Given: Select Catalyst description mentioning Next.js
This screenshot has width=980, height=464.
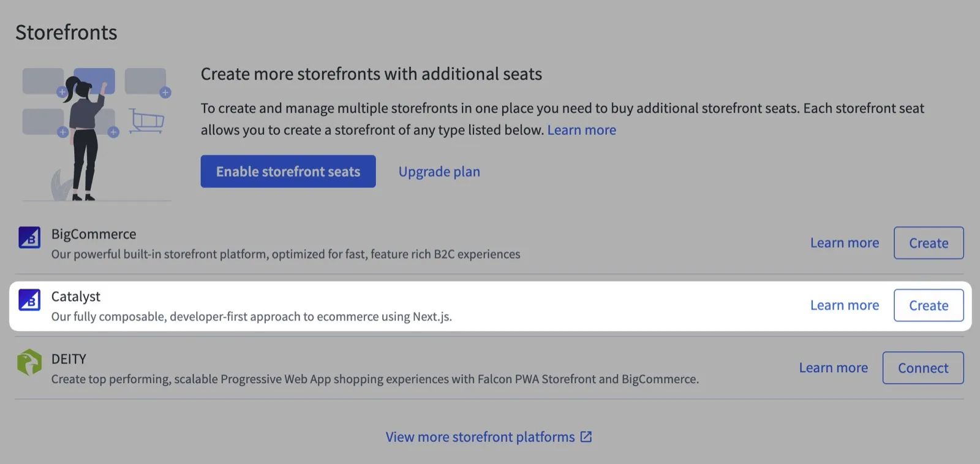Looking at the screenshot, I should [252, 317].
